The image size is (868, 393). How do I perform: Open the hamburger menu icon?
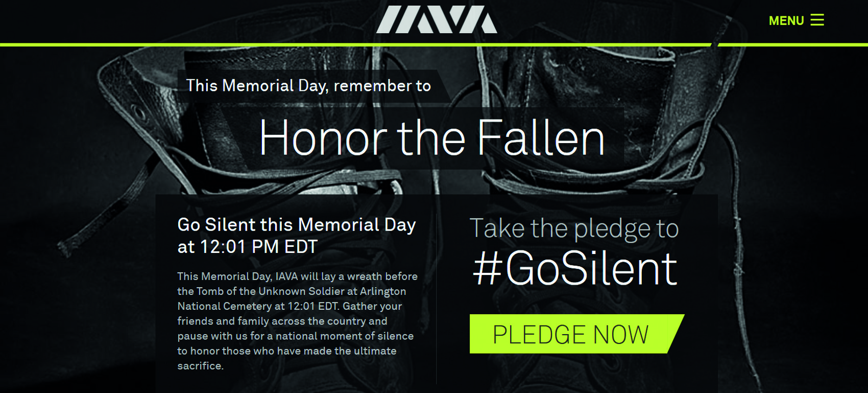tap(817, 20)
